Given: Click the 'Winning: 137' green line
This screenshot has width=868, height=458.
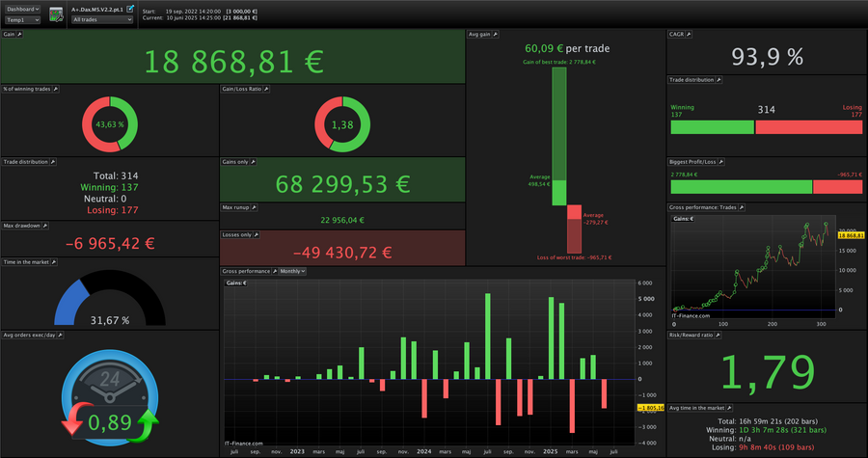Looking at the screenshot, I should click(110, 187).
